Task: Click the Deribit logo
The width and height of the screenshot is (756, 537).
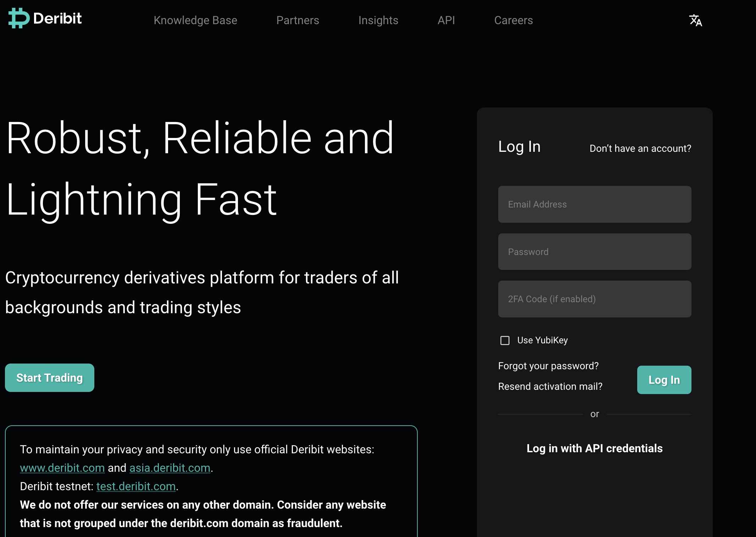Action: coord(45,18)
